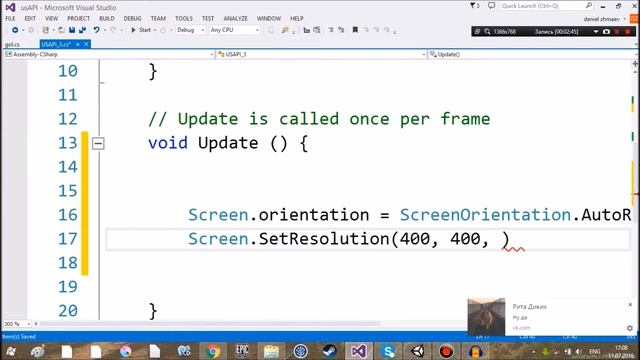Screen dimensions: 640x360
Task: Open the FILE menu
Action: tap(10, 18)
